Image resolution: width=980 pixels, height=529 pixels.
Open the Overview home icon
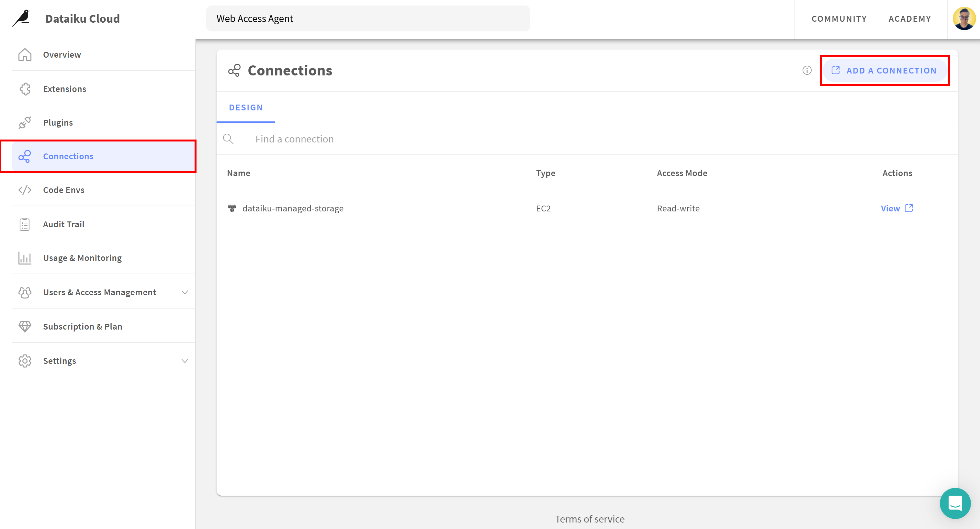tap(25, 54)
